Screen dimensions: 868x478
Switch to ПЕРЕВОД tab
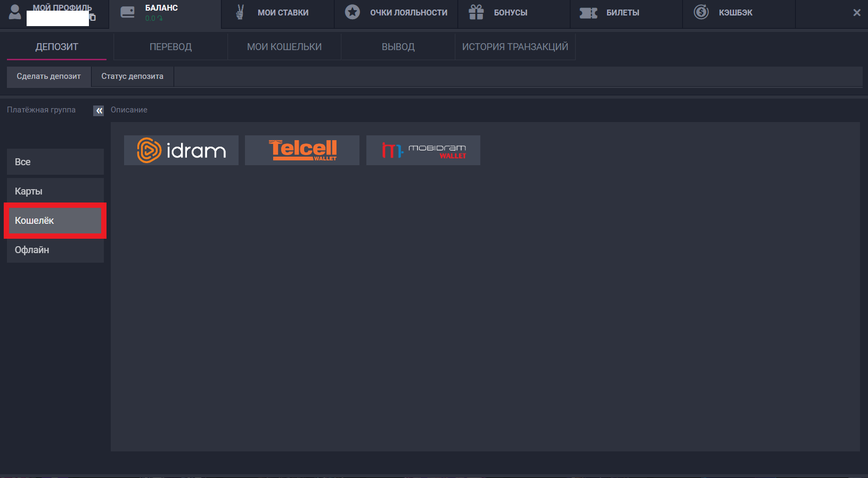tap(170, 47)
